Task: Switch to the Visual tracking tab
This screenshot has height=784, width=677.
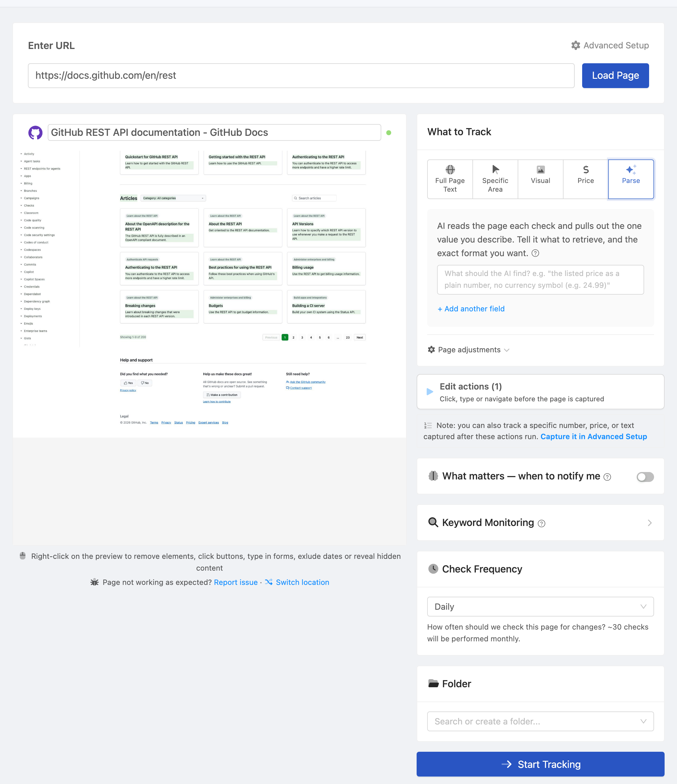Action: pos(541,179)
